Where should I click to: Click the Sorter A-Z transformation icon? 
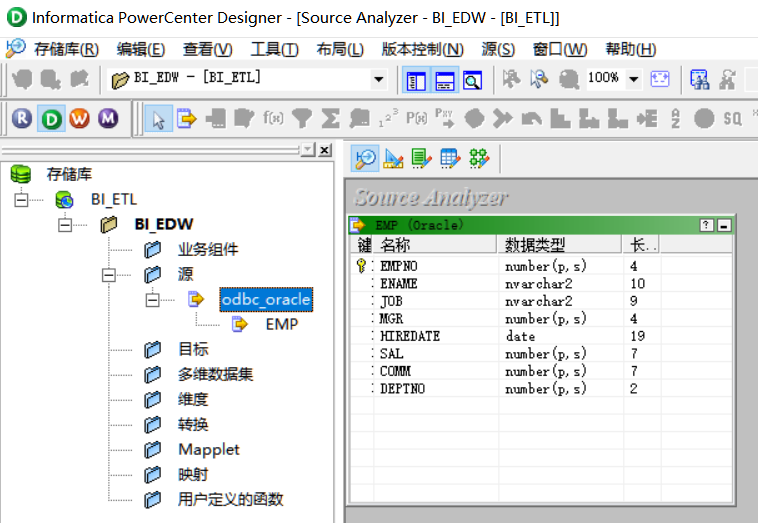pos(675,118)
